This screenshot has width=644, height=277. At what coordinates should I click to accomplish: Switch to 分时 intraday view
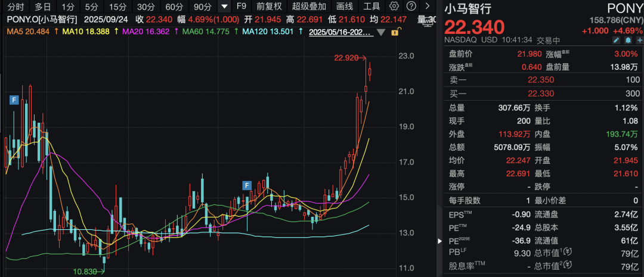(16, 6)
